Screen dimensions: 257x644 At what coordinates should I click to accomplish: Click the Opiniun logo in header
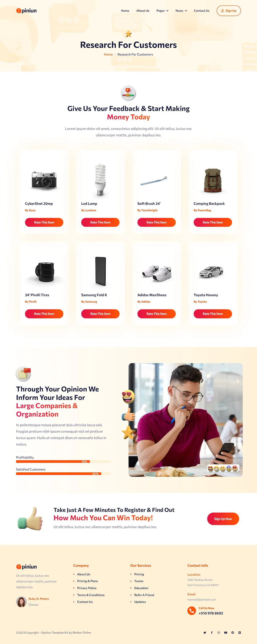click(x=26, y=11)
